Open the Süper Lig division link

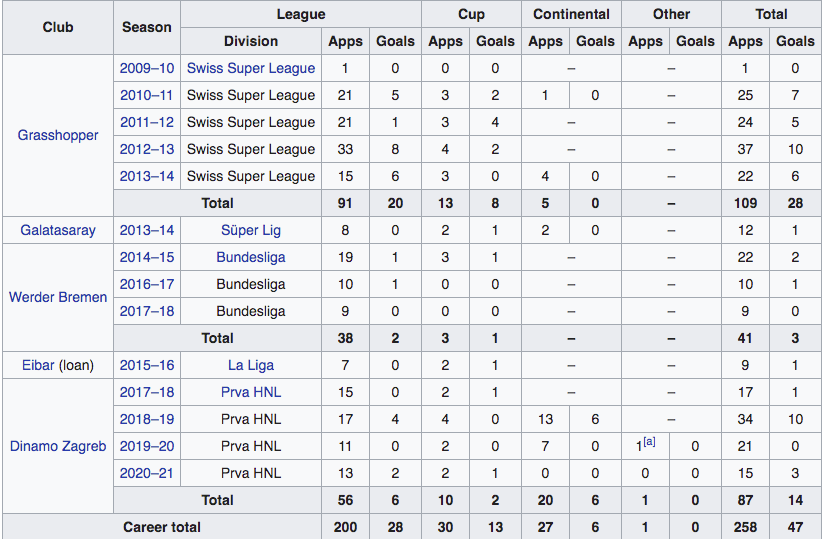tap(251, 230)
